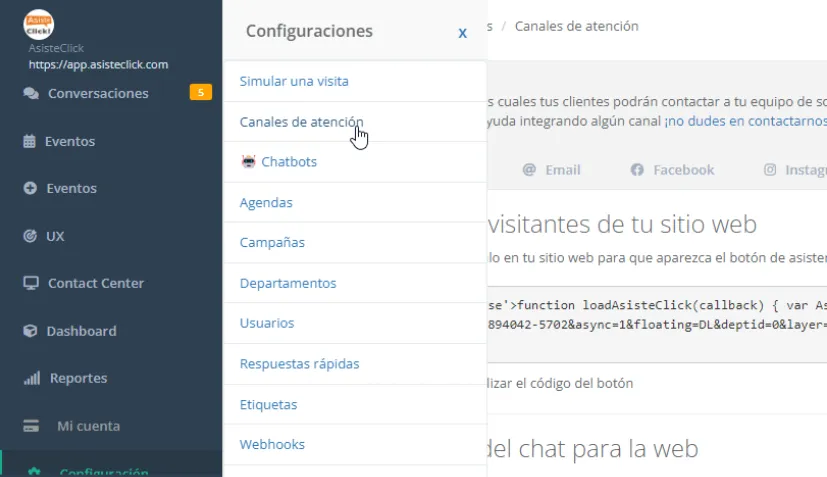This screenshot has height=477, width=827.
Task: Click the Mi cuenta credit card icon
Action: (x=31, y=426)
